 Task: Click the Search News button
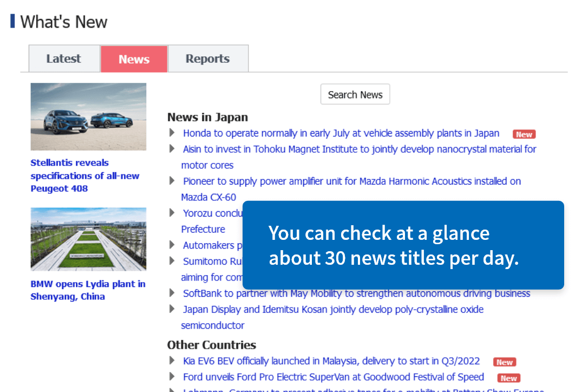point(355,94)
